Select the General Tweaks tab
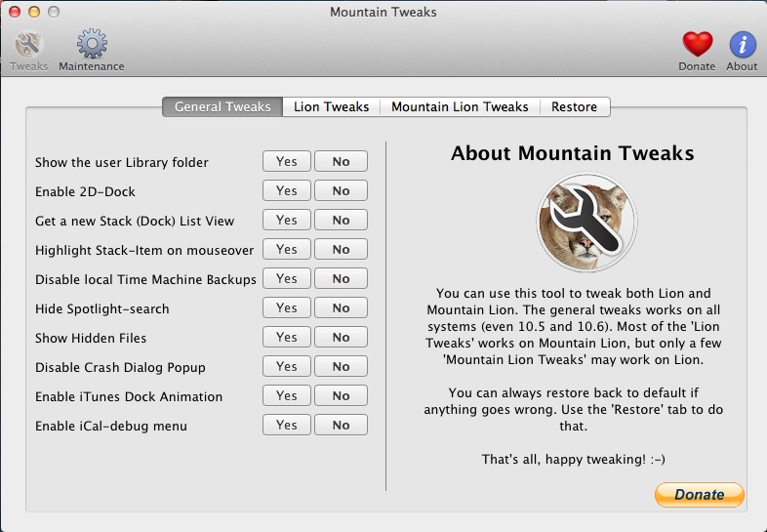This screenshot has width=767, height=532. (x=222, y=106)
